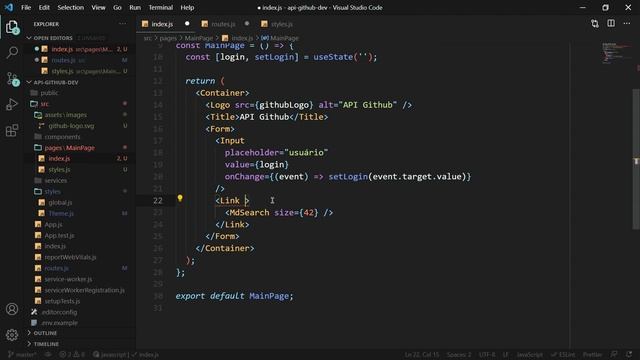Open App.js in the file tree

53,224
